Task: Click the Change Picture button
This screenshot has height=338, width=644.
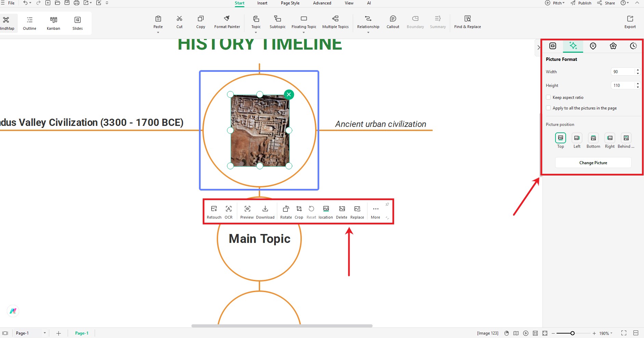Action: tap(593, 163)
